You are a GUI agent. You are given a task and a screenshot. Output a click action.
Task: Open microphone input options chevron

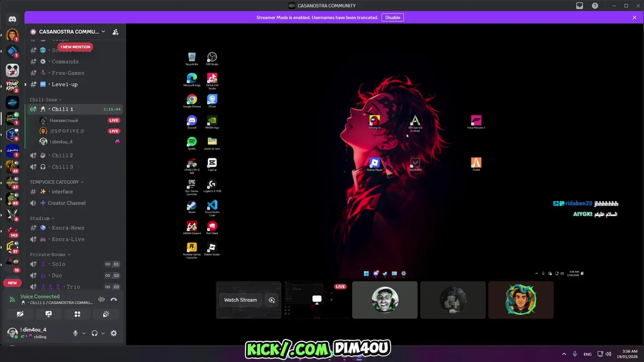pyautogui.click(x=84, y=333)
